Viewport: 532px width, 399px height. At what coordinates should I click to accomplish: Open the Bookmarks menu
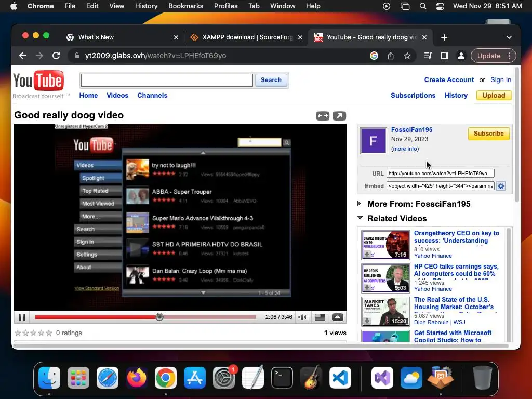click(185, 6)
